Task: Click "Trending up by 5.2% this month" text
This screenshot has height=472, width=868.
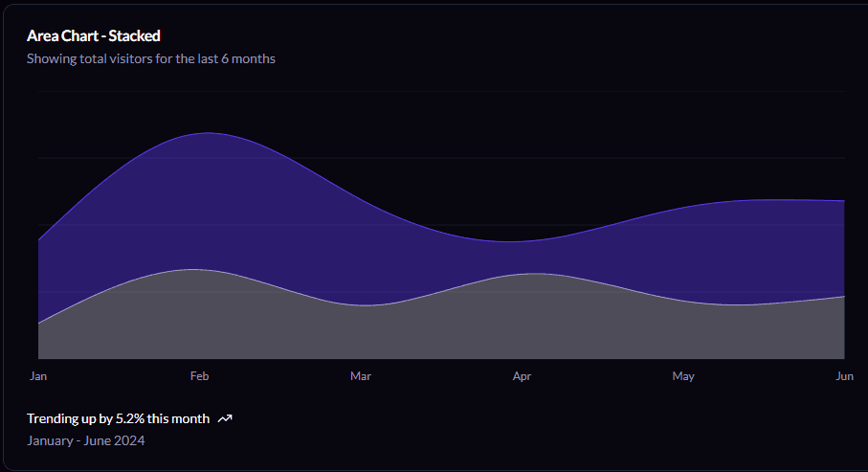Action: [118, 418]
